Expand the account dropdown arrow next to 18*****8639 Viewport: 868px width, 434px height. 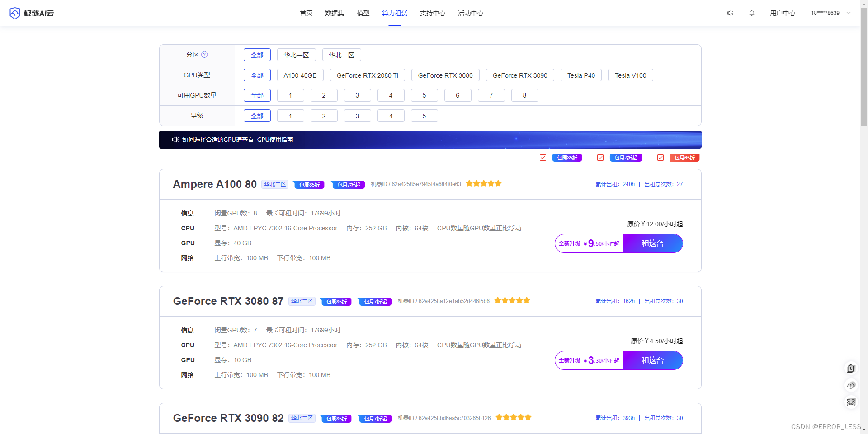pos(849,13)
